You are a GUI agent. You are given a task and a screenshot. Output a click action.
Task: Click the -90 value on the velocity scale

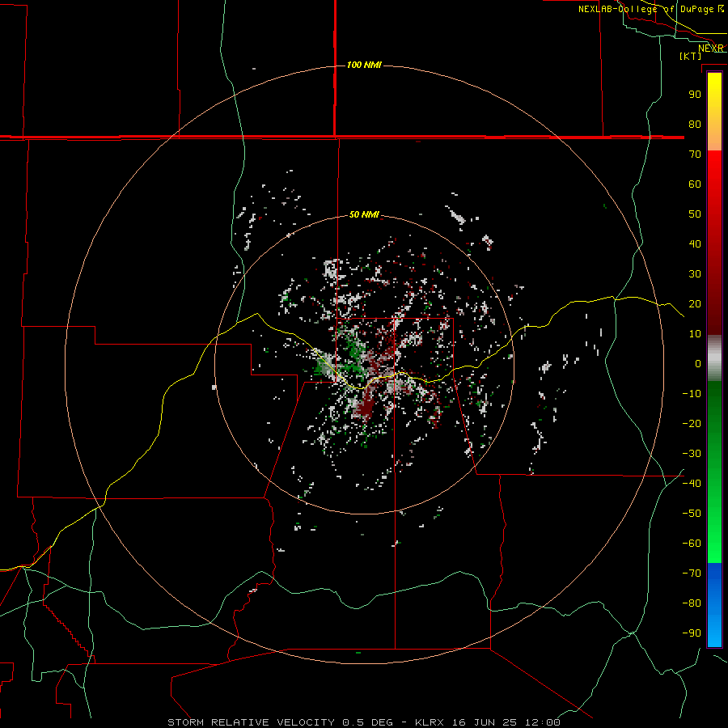click(x=692, y=633)
